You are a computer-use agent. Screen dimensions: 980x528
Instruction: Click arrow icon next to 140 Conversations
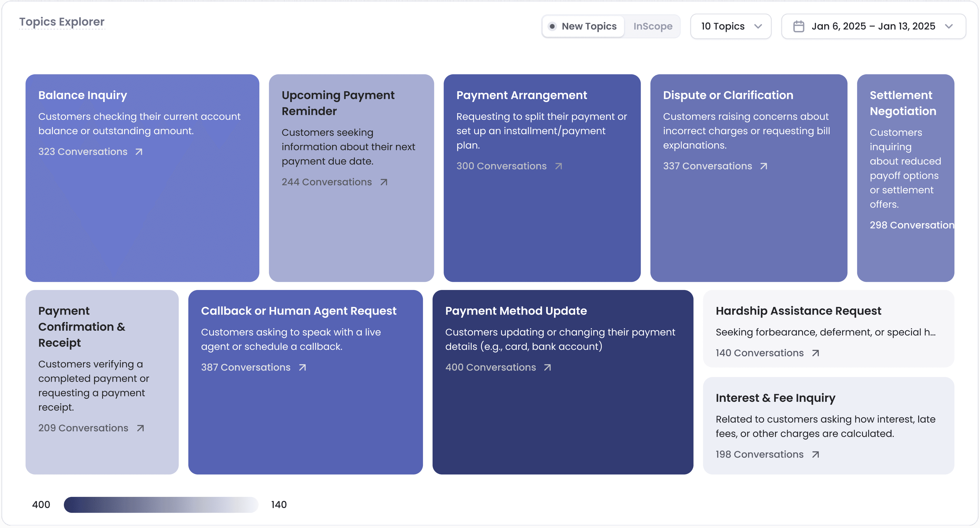[815, 353]
